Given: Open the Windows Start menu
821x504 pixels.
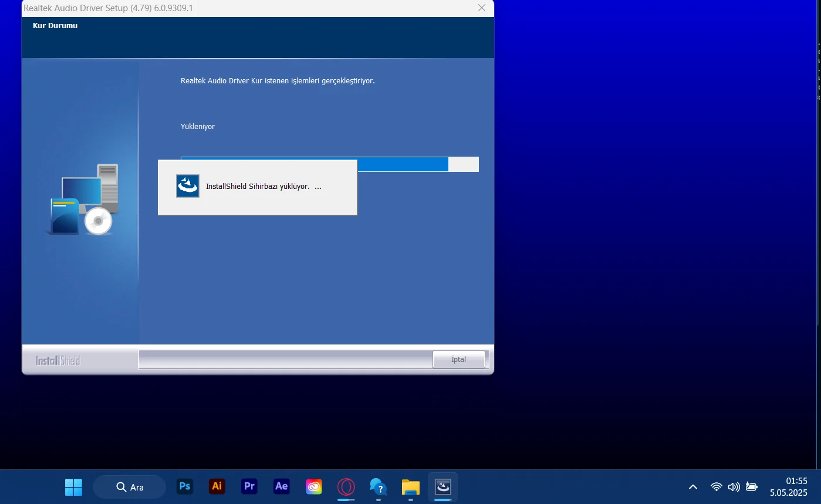Looking at the screenshot, I should coord(73,487).
